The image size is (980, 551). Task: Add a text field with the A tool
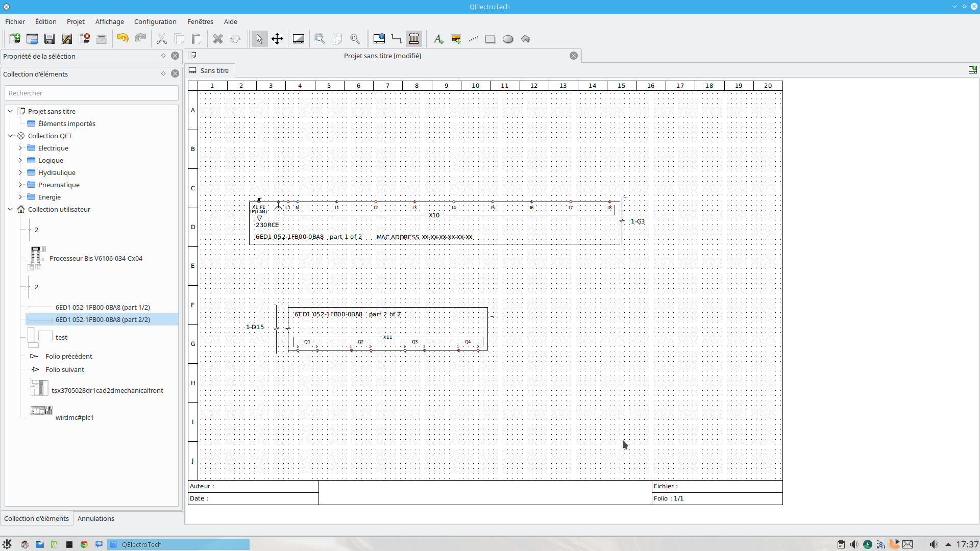438,39
